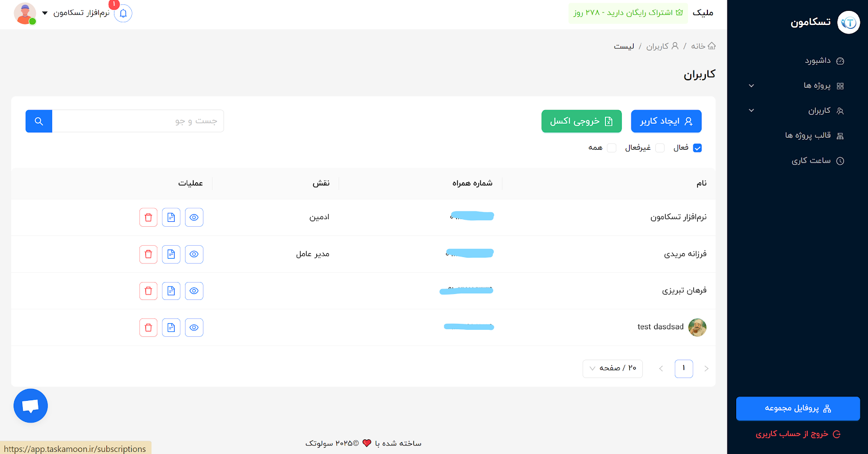The height and width of the screenshot is (454, 868).
Task: Enable the همه checkbox filter
Action: click(x=612, y=148)
